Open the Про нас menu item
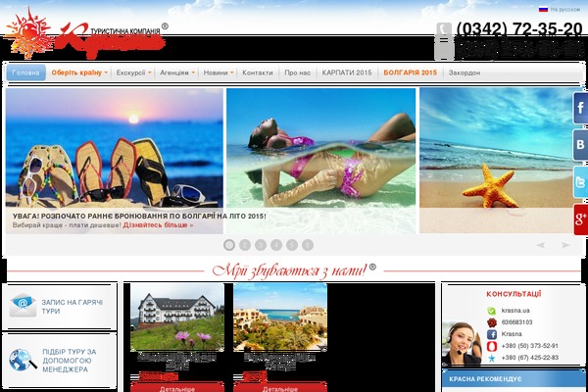 pos(297,73)
